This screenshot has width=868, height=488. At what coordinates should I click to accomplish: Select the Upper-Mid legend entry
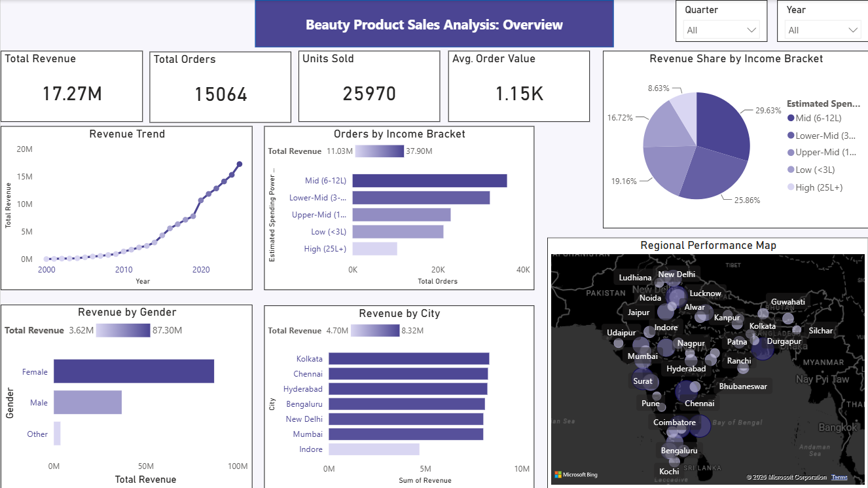[822, 152]
